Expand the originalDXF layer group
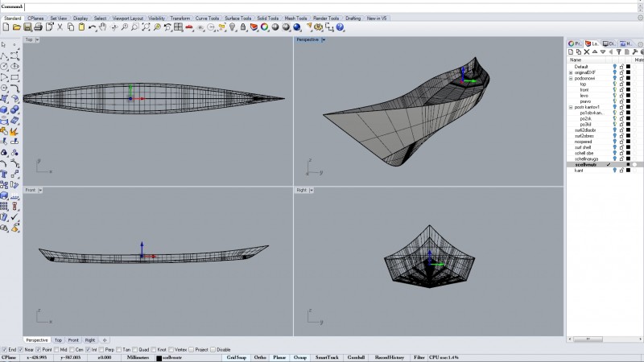 pyautogui.click(x=571, y=72)
